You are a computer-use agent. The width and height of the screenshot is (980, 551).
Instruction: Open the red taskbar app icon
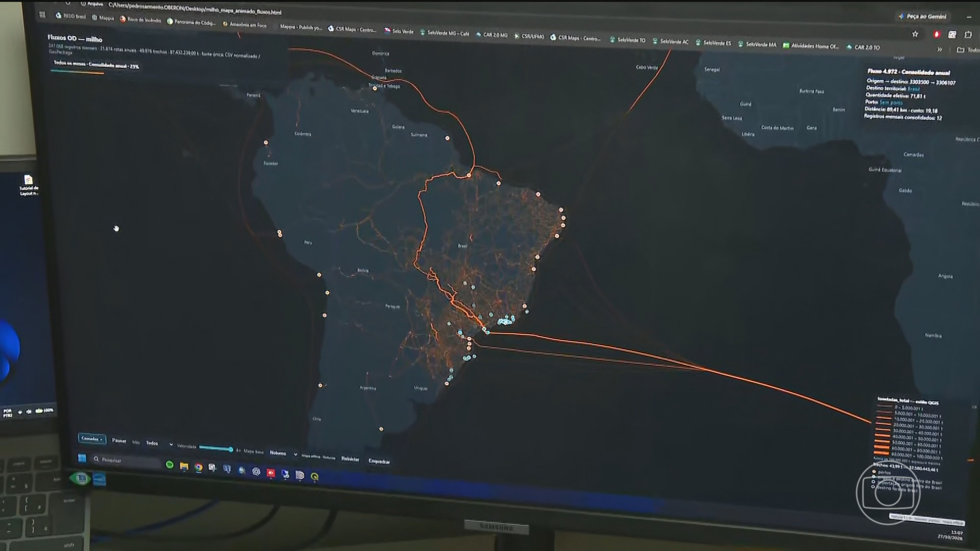point(271,473)
